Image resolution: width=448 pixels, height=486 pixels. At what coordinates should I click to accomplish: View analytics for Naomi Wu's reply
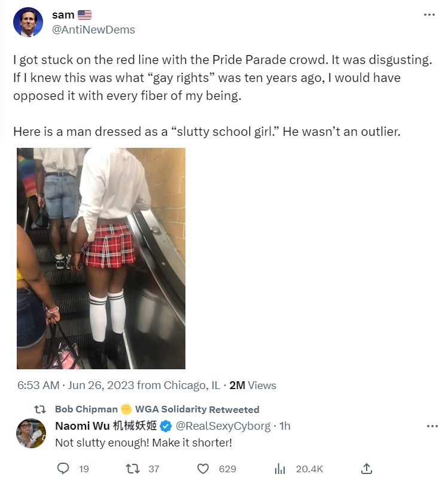[x=279, y=469]
